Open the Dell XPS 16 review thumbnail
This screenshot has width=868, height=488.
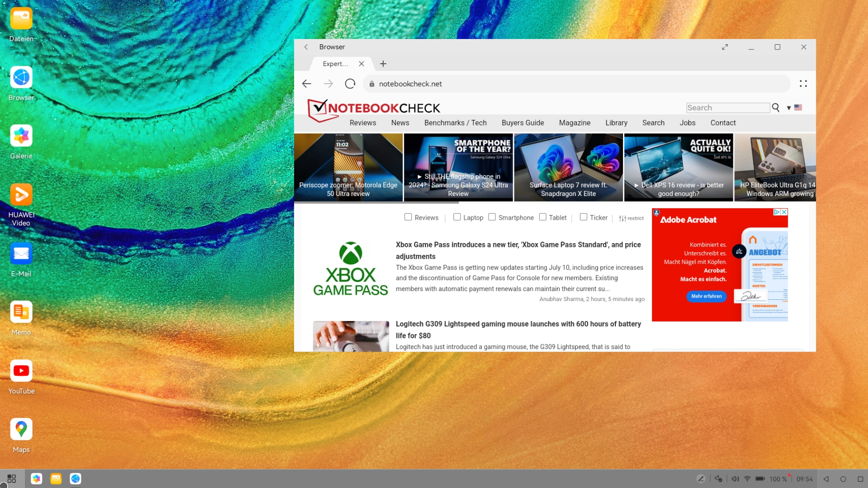pyautogui.click(x=679, y=167)
